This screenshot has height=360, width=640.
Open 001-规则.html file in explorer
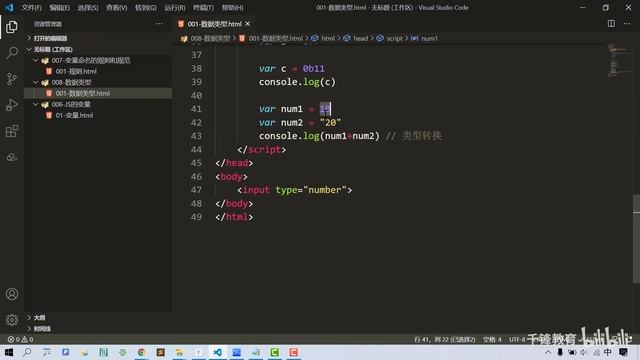pos(76,71)
